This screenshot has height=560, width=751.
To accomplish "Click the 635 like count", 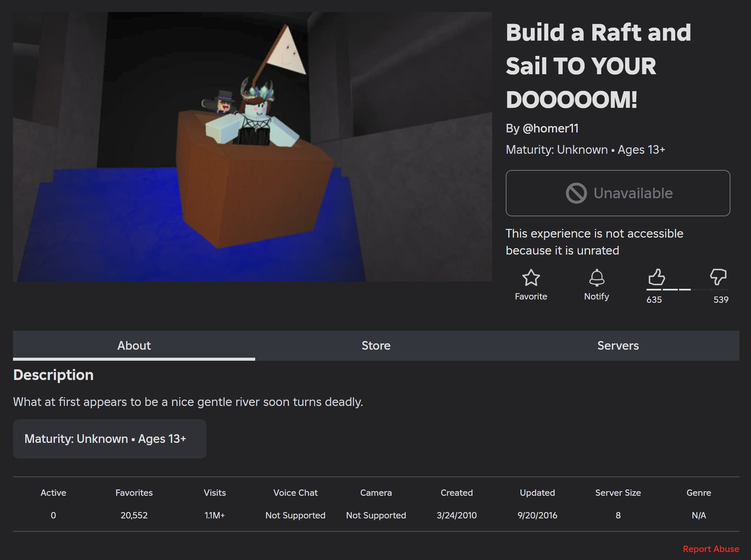I will [654, 300].
